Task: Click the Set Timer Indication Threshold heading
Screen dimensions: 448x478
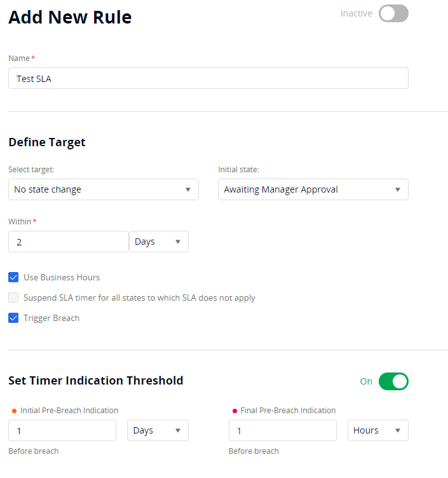Action: tap(96, 381)
